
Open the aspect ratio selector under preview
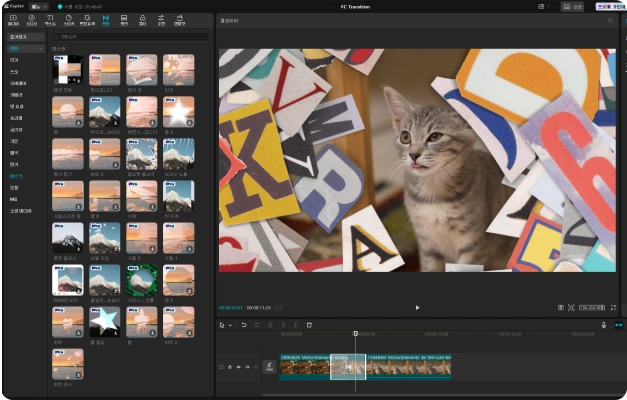point(592,308)
